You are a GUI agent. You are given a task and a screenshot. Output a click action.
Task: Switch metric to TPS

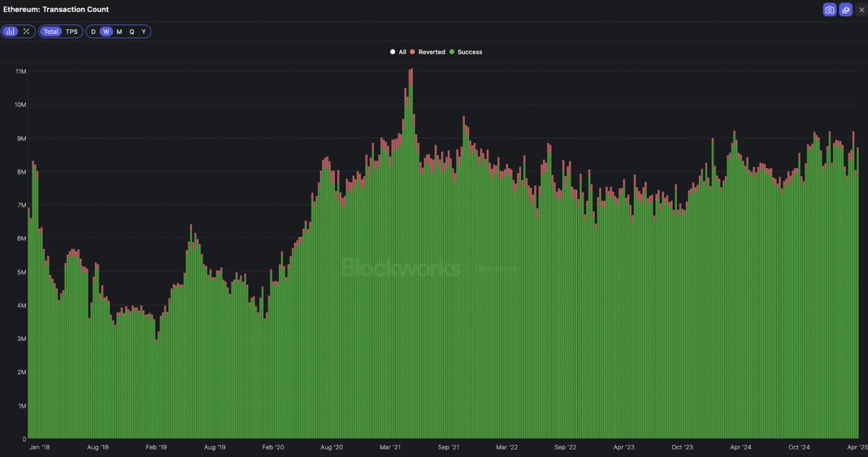(x=72, y=32)
